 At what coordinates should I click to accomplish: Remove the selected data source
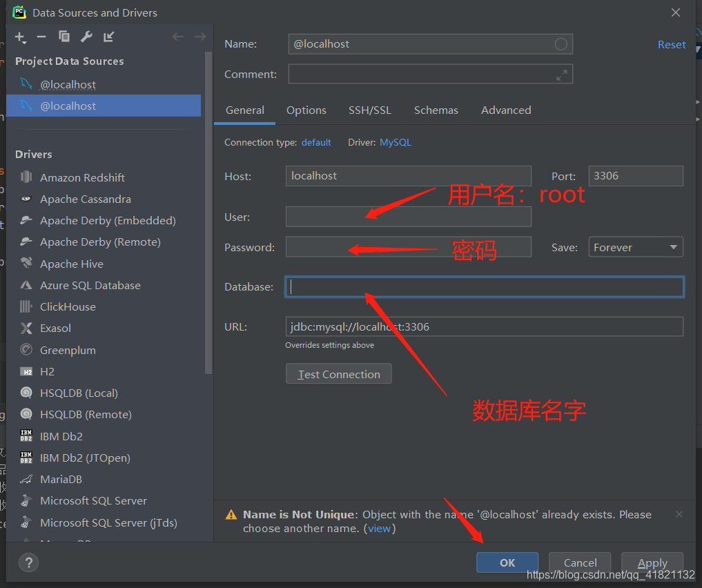[x=41, y=37]
